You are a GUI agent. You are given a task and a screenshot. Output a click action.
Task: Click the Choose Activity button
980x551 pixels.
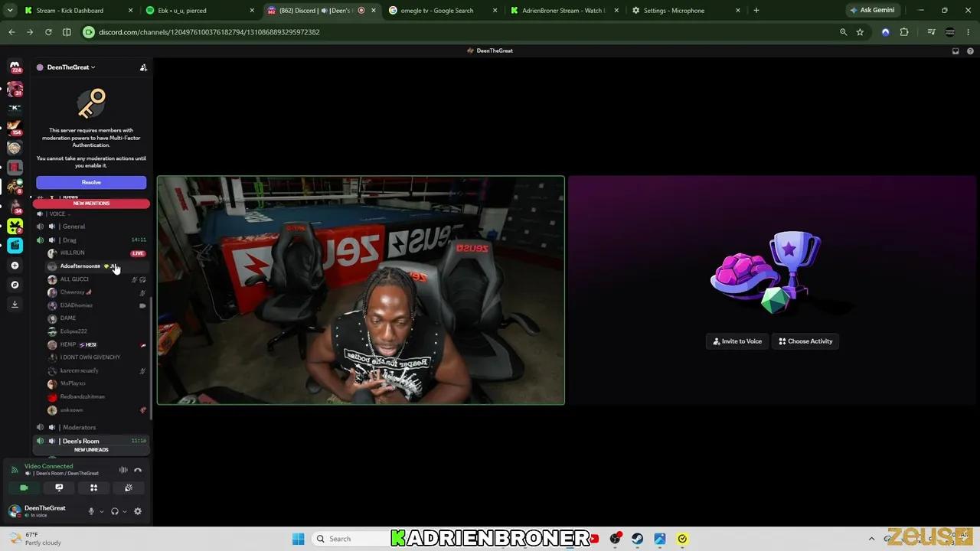805,341
